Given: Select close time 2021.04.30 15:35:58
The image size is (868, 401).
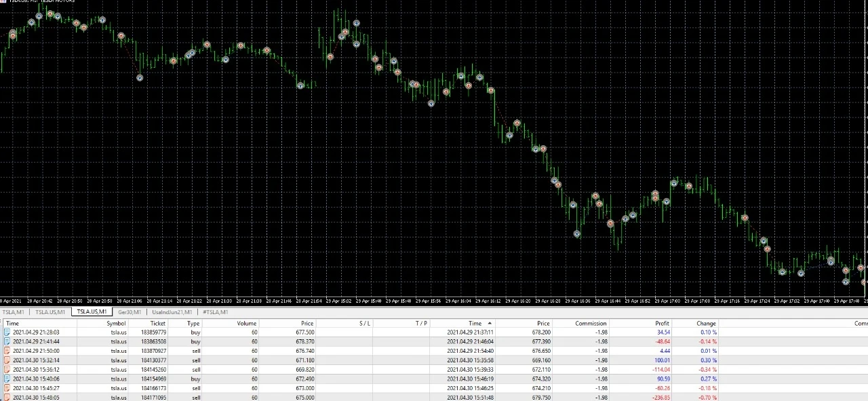Looking at the screenshot, I should [x=470, y=360].
